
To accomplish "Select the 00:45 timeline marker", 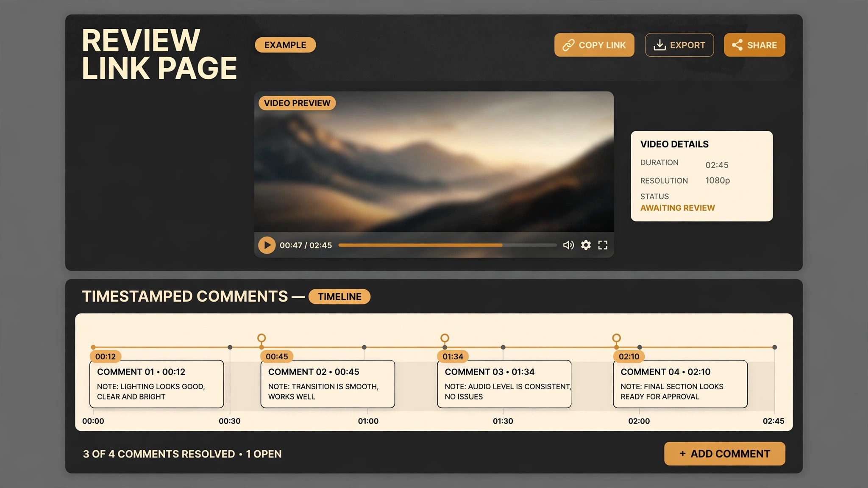I will tap(277, 357).
